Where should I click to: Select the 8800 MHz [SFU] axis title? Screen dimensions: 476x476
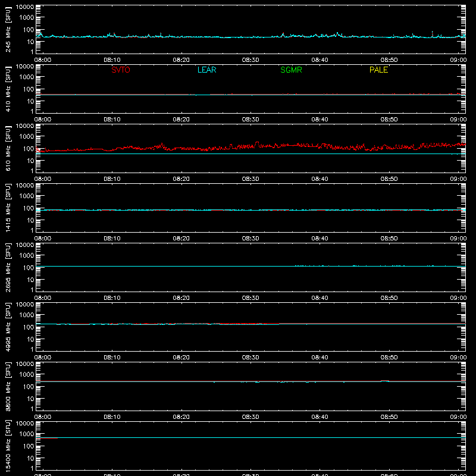[8, 386]
